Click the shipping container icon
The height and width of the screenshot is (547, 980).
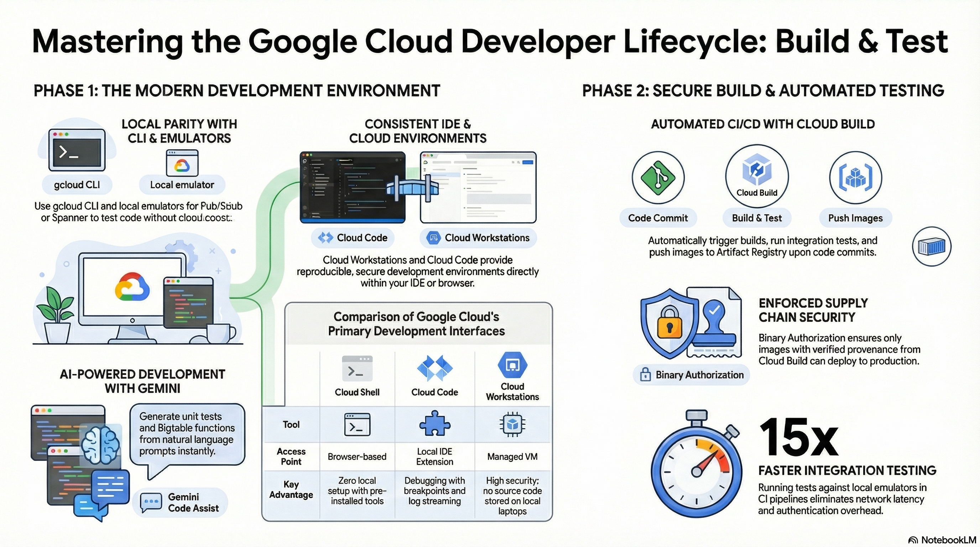[x=932, y=246]
